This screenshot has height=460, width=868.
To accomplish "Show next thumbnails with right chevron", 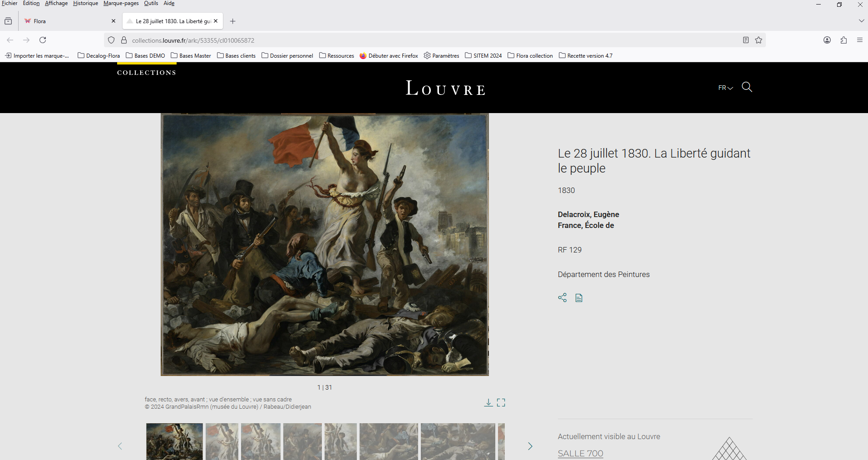I will tap(530, 446).
